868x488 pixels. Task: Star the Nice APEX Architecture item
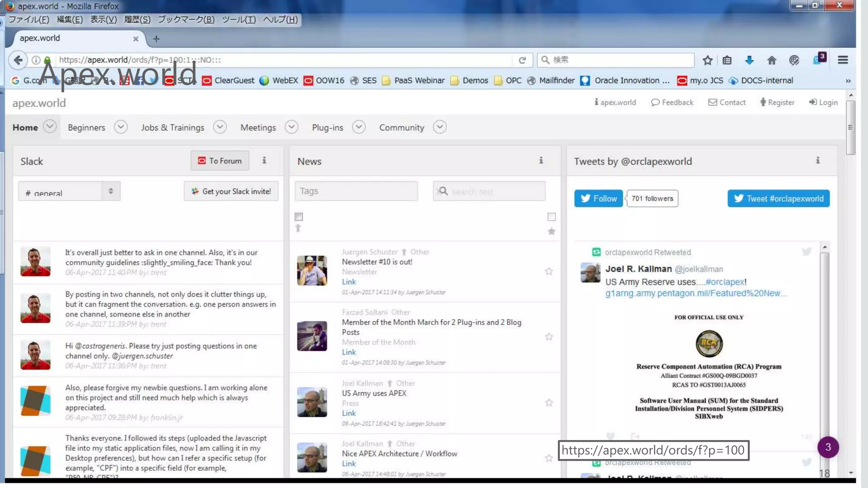(x=549, y=458)
